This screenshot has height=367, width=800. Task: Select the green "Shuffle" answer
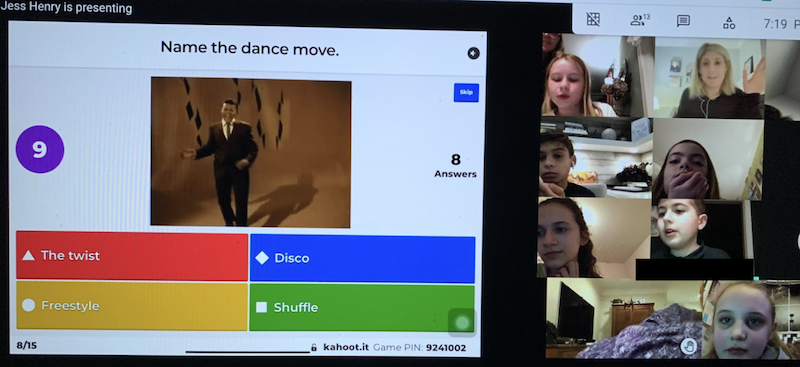(x=362, y=307)
